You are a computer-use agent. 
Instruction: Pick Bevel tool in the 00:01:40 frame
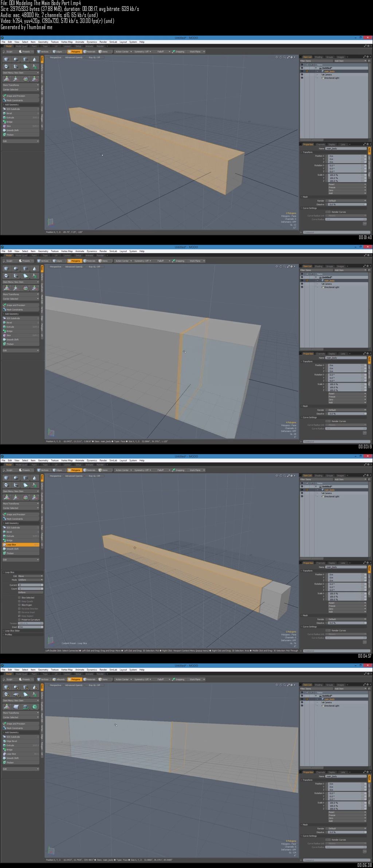pos(21,113)
